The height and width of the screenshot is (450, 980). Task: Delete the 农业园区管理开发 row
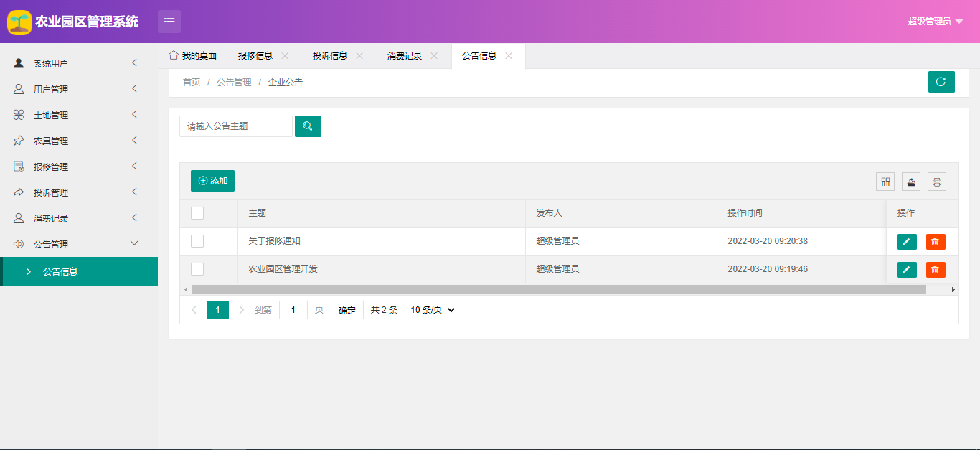pyautogui.click(x=936, y=270)
